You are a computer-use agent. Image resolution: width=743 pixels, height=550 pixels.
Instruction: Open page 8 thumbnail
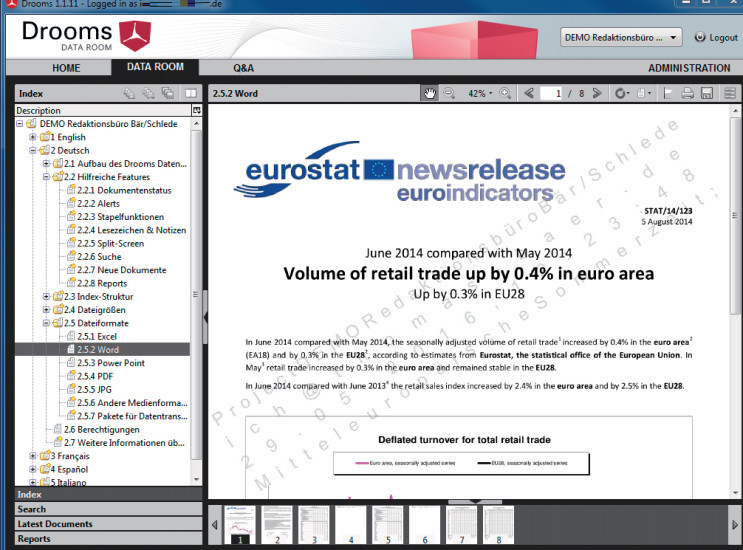point(498,525)
